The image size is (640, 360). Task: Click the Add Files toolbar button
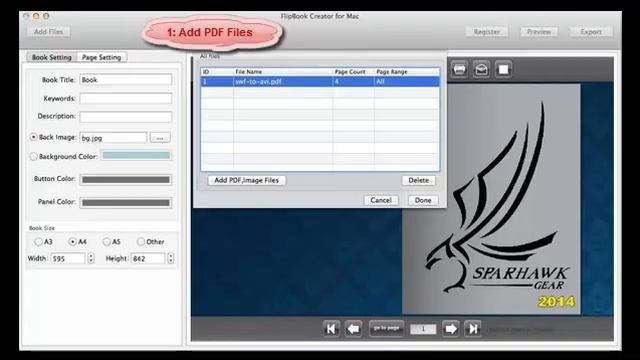click(49, 32)
